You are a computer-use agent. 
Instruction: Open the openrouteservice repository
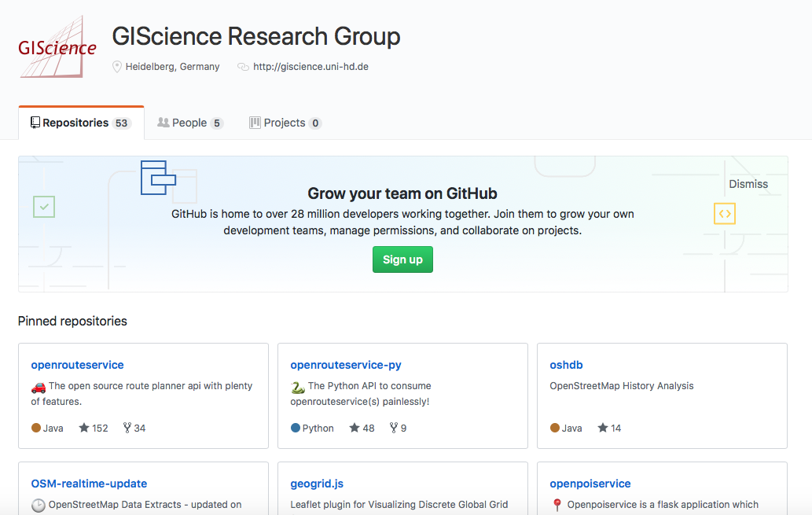tap(77, 365)
